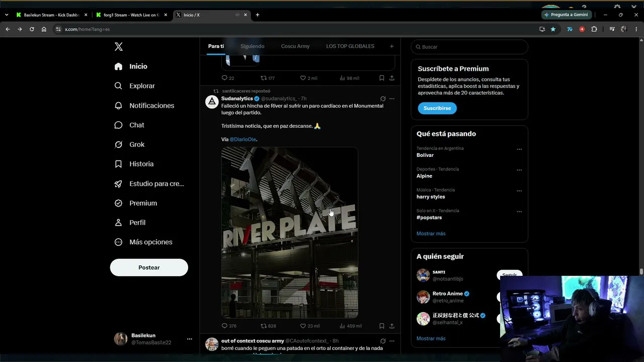This screenshot has width=644, height=362.
Task: Switch to the Coscu Army timeline tab
Action: [295, 46]
